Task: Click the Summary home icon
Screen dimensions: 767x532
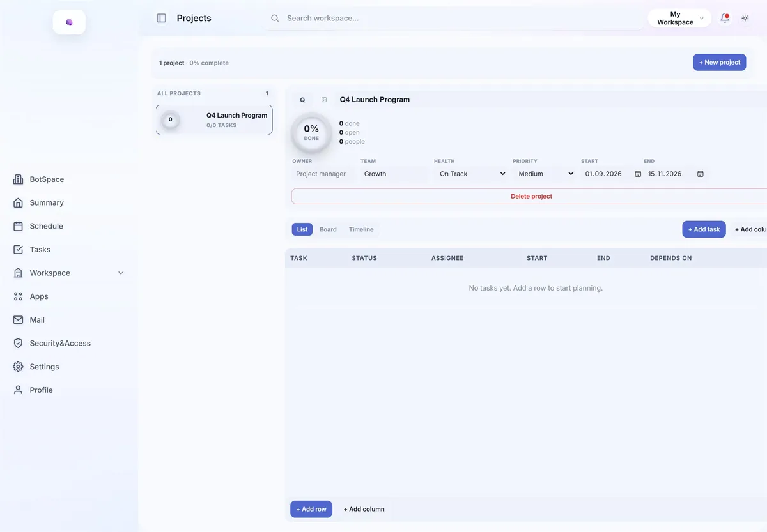Action: click(18, 203)
